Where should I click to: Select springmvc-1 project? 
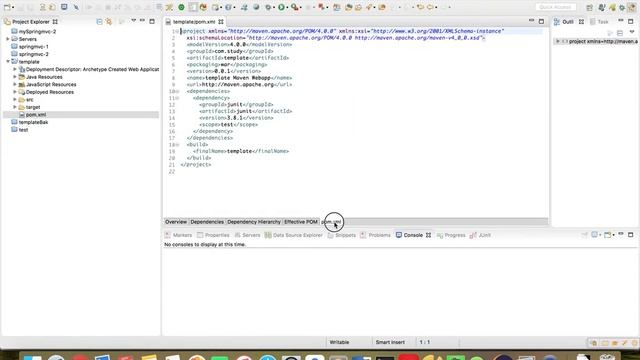(33, 47)
